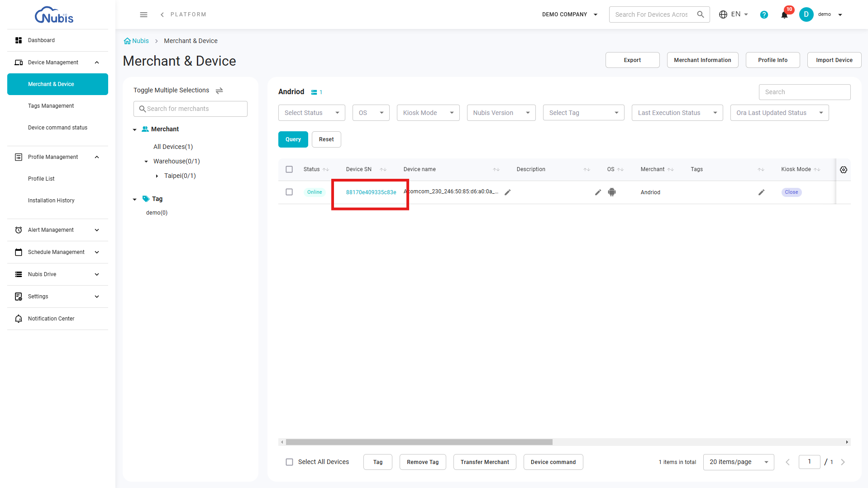Open the hamburger menu icon
Viewport: 868px width, 488px height.
[x=143, y=14]
